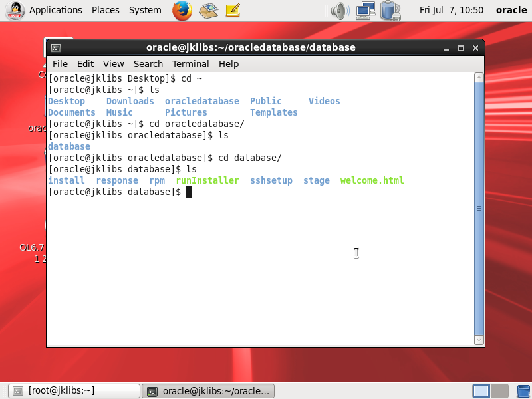Open the terminal Search menu
The height and width of the screenshot is (399, 532).
tap(148, 64)
